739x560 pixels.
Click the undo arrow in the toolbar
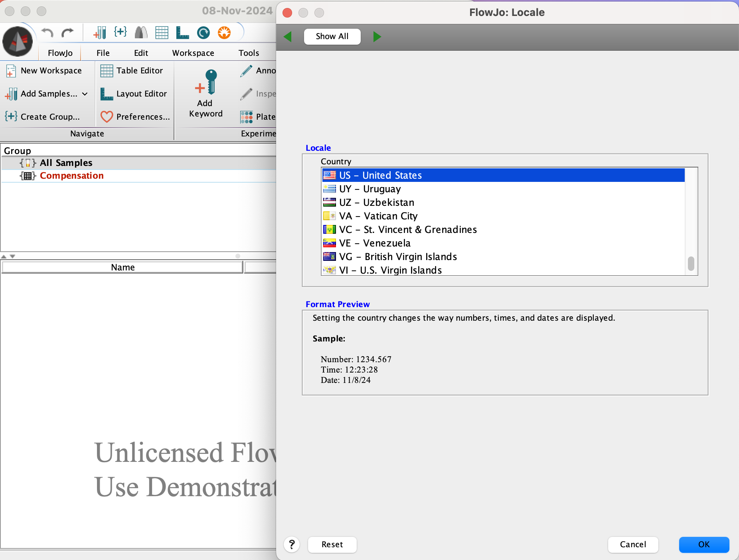point(47,32)
